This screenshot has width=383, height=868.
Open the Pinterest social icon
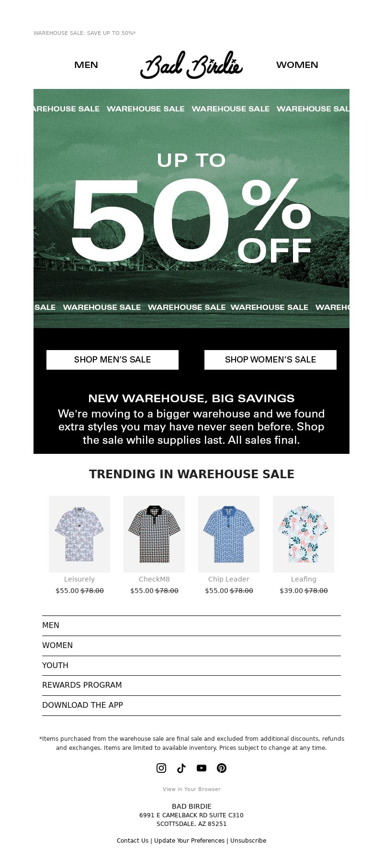click(222, 768)
